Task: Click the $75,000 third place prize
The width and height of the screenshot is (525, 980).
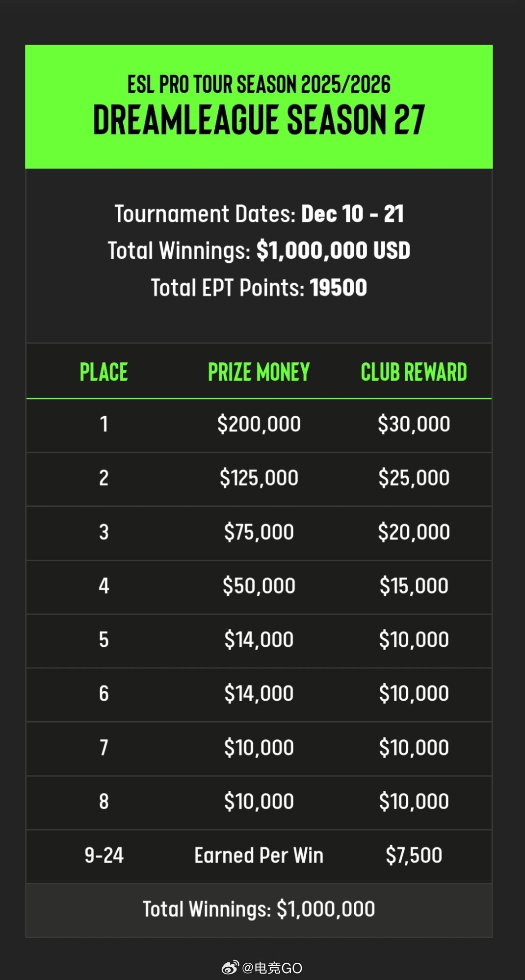Action: [x=259, y=532]
